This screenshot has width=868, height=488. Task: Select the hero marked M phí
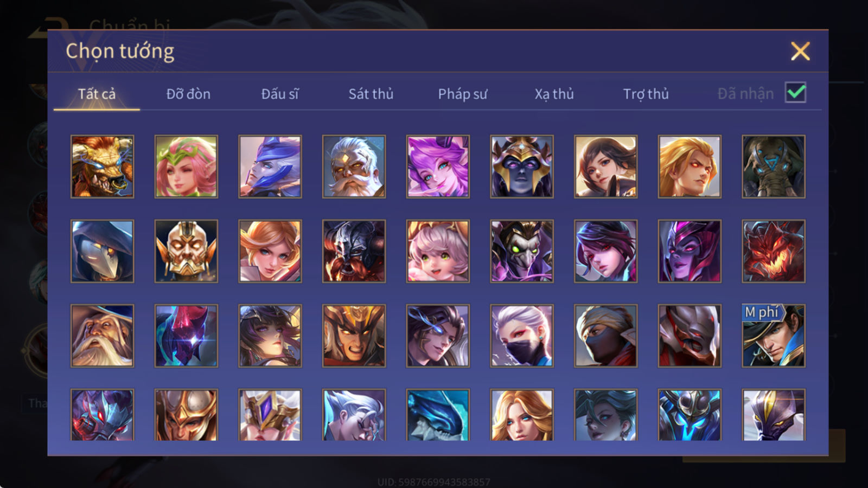(x=774, y=336)
